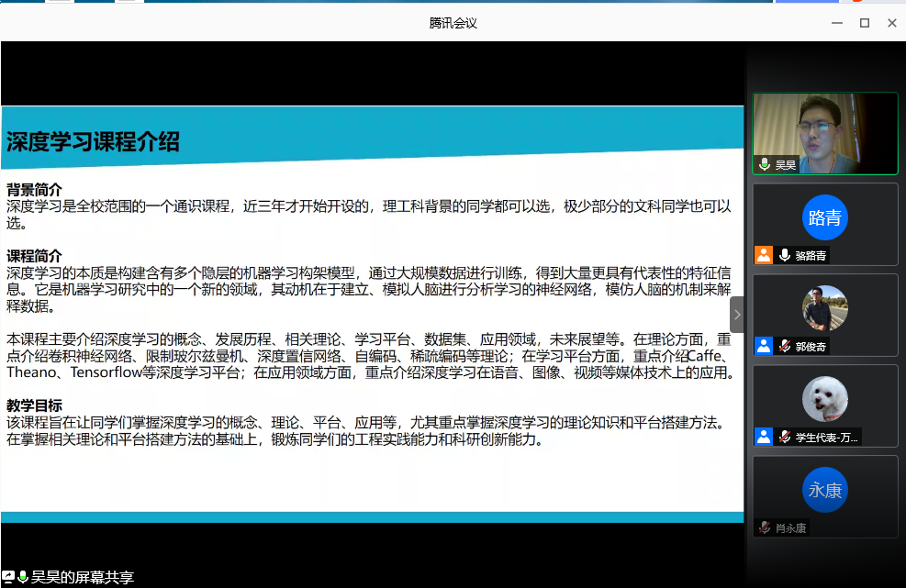
Task: Click the screen sharing indicator icon bottom-left
Action: (x=9, y=577)
